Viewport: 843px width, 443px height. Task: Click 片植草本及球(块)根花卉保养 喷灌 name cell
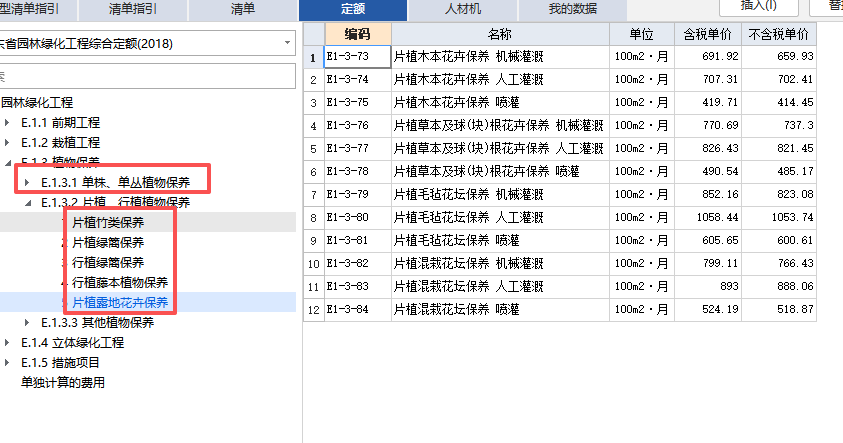click(500, 172)
